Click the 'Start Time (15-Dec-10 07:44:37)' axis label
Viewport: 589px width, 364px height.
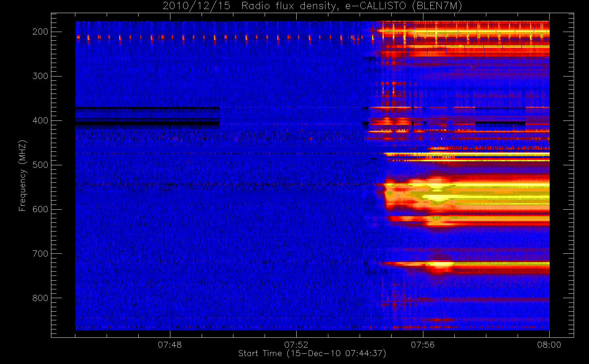tap(312, 353)
